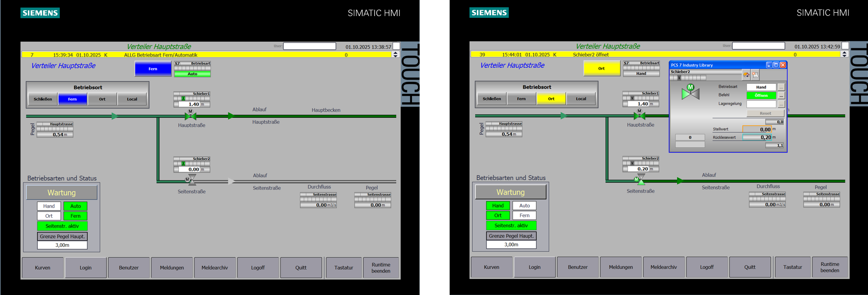This screenshot has height=295, width=868.
Task: Select yellow Ort in right Betriebsort panel
Action: pyautogui.click(x=551, y=99)
